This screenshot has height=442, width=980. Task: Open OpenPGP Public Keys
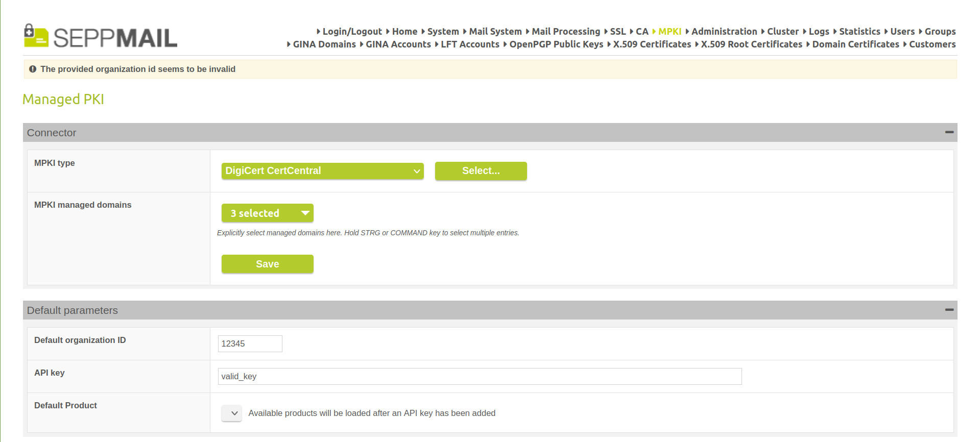pos(556,44)
